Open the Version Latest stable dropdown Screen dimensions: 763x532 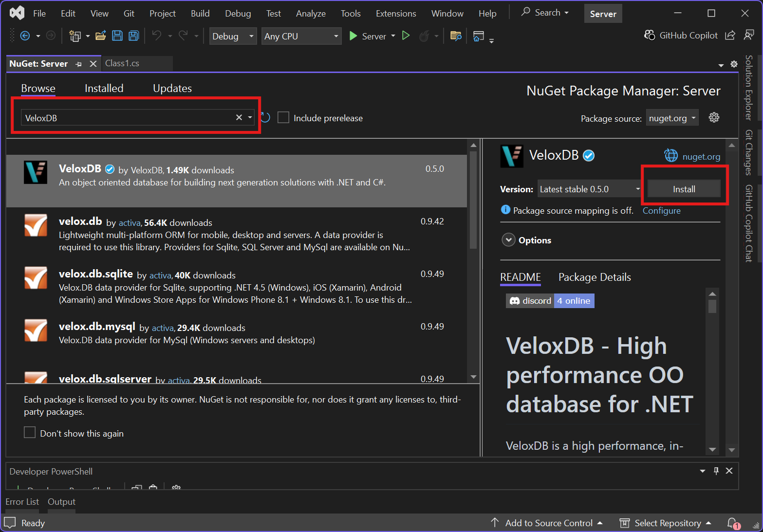pos(590,189)
